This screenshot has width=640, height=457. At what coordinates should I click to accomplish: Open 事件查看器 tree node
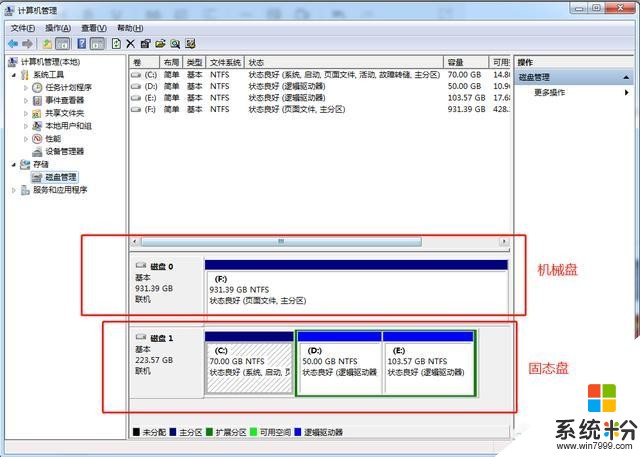click(64, 100)
